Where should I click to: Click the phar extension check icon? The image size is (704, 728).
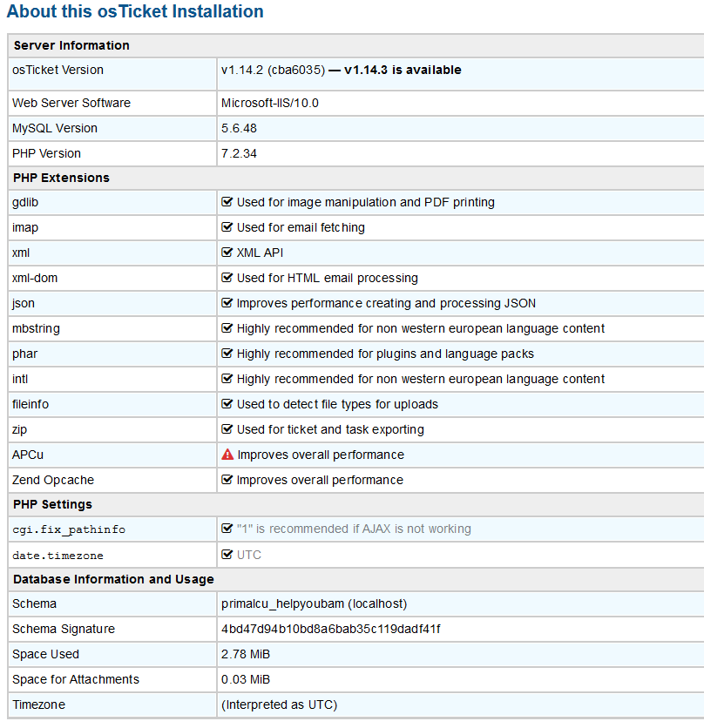tap(227, 354)
